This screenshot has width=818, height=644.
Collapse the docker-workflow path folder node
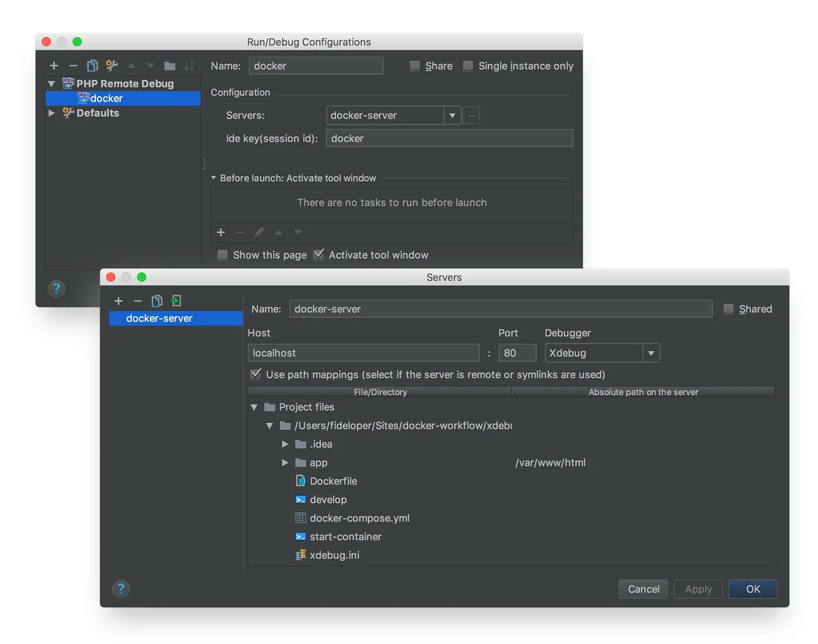269,426
